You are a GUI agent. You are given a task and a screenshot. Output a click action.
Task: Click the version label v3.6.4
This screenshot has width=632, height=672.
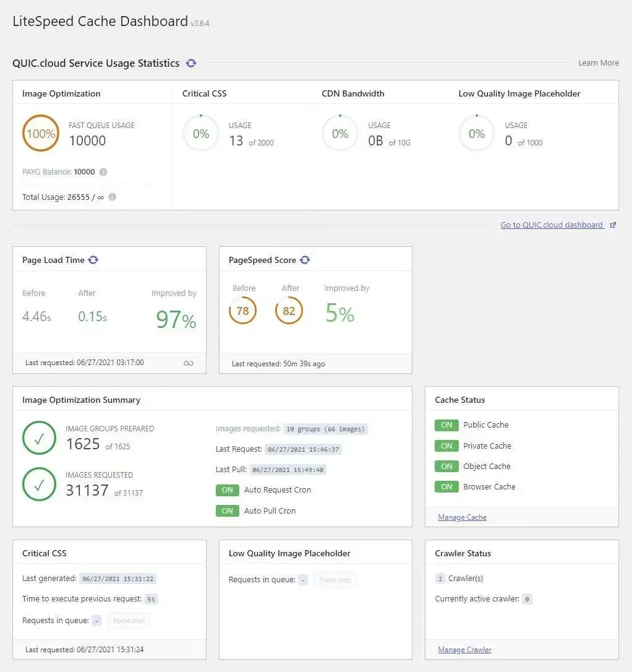coord(200,24)
